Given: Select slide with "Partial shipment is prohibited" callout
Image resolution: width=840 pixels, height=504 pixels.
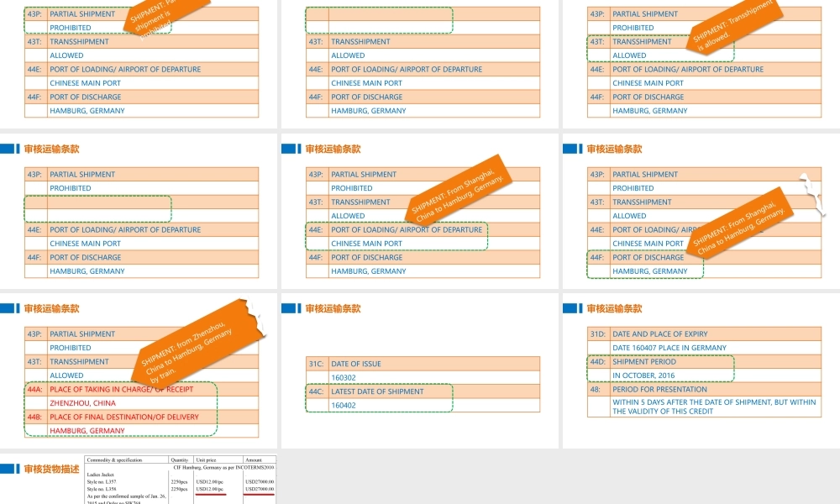Looking at the screenshot, I should (x=139, y=63).
